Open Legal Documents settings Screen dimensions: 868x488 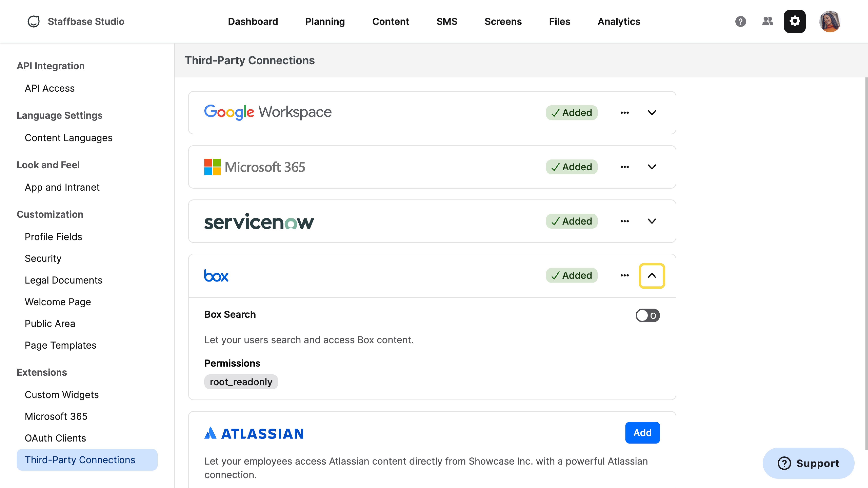pos(63,280)
